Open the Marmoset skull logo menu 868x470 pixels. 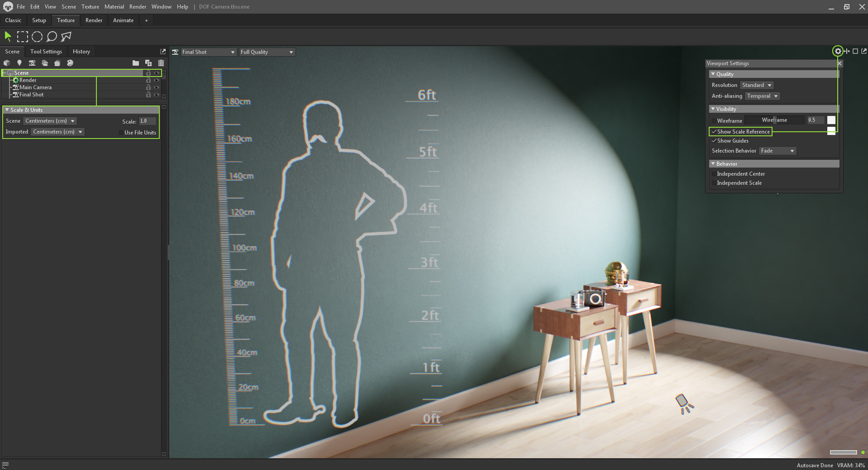click(x=8, y=7)
